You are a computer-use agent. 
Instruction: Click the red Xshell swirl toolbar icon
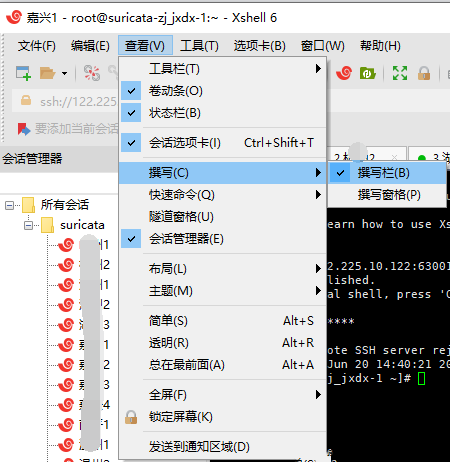coord(344,73)
